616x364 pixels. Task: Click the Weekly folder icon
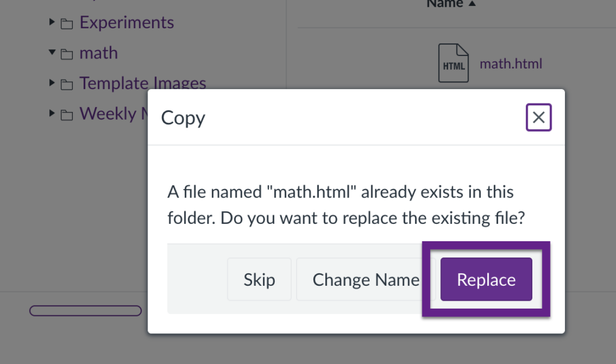(x=67, y=114)
